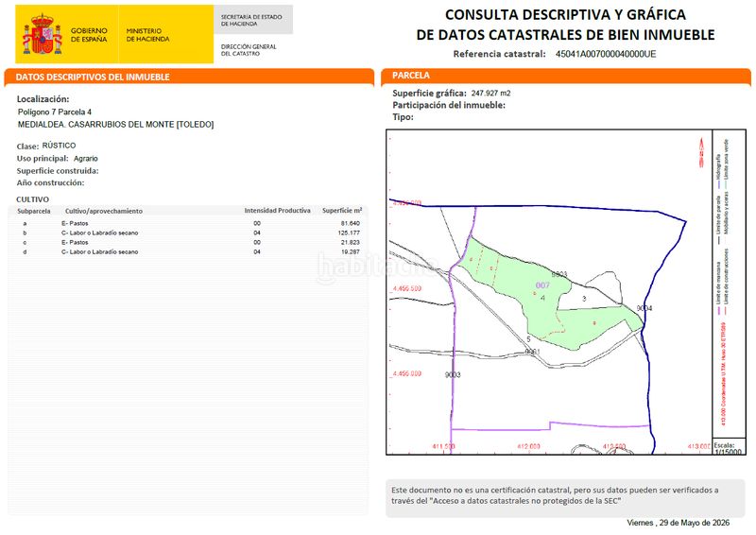Screen dimensions: 756x535
Task: Select 'Polígono 7 Parcela 4' text
Action: [55, 112]
